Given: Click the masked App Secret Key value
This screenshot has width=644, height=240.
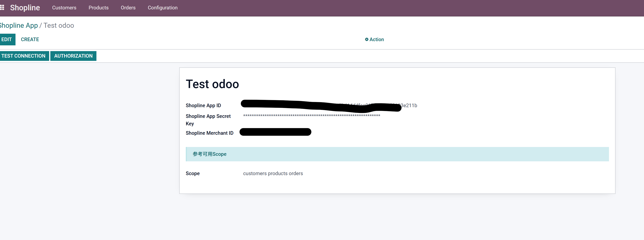Looking at the screenshot, I should 311,116.
